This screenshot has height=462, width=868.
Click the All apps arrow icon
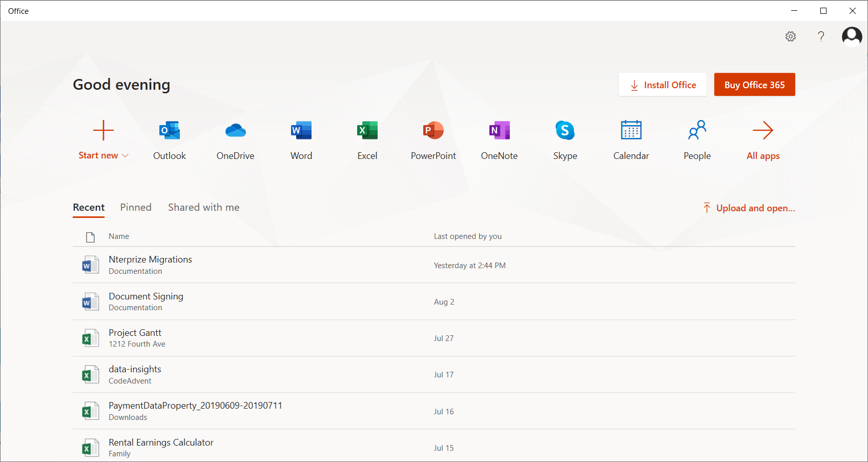pyautogui.click(x=763, y=130)
